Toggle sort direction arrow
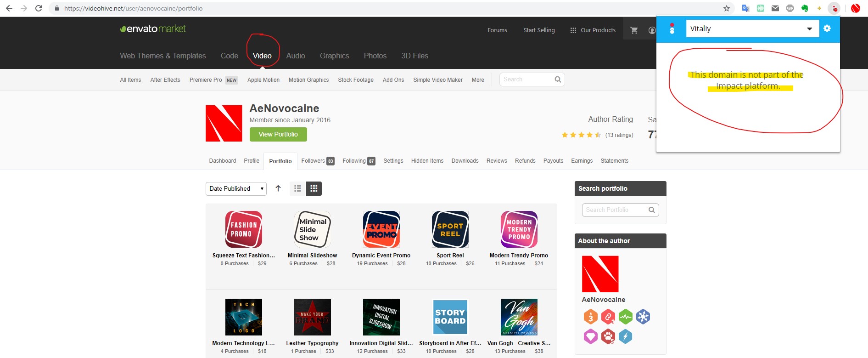868x358 pixels. click(278, 188)
